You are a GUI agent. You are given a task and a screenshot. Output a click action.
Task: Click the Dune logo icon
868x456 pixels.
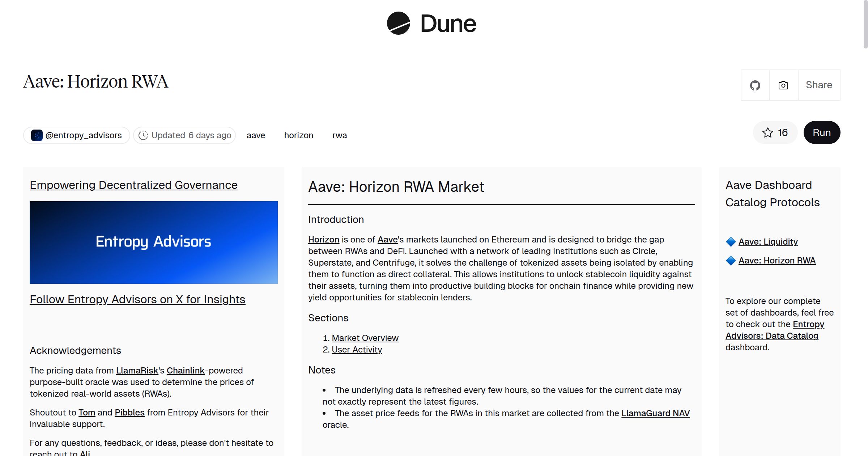click(398, 23)
